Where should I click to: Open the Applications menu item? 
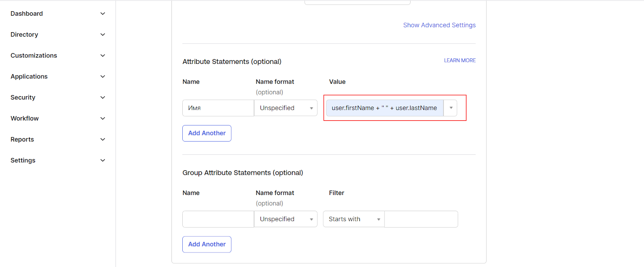29,76
